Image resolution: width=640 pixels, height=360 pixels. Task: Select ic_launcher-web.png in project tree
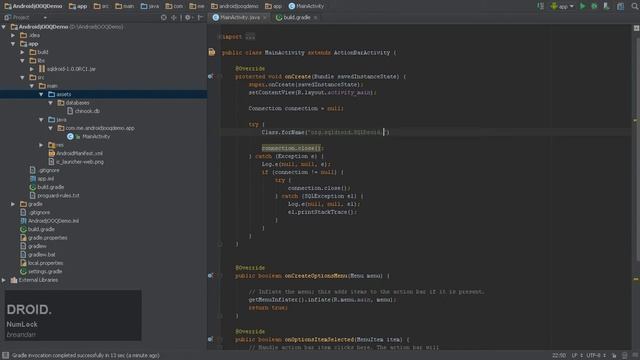coord(76,162)
